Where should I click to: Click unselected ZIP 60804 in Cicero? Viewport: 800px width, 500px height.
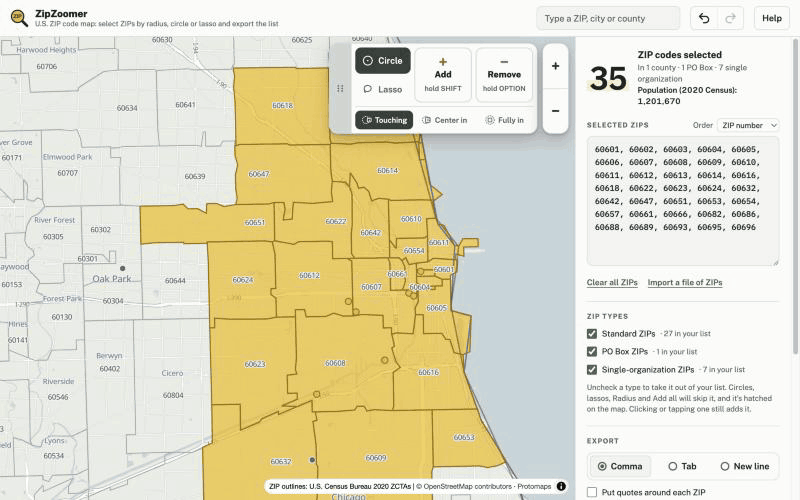pyautogui.click(x=173, y=395)
